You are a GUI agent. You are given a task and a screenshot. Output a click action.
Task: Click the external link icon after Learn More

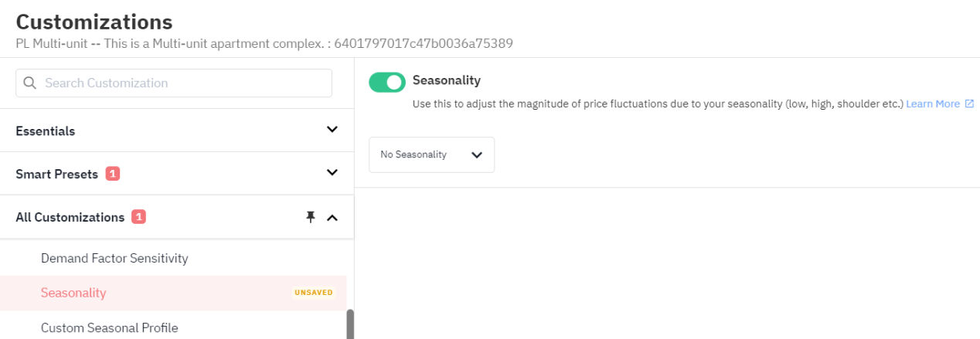pos(969,103)
